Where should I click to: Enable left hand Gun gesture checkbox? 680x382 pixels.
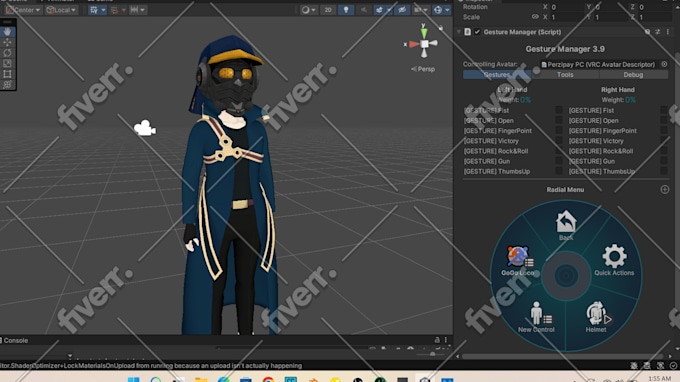(x=559, y=161)
